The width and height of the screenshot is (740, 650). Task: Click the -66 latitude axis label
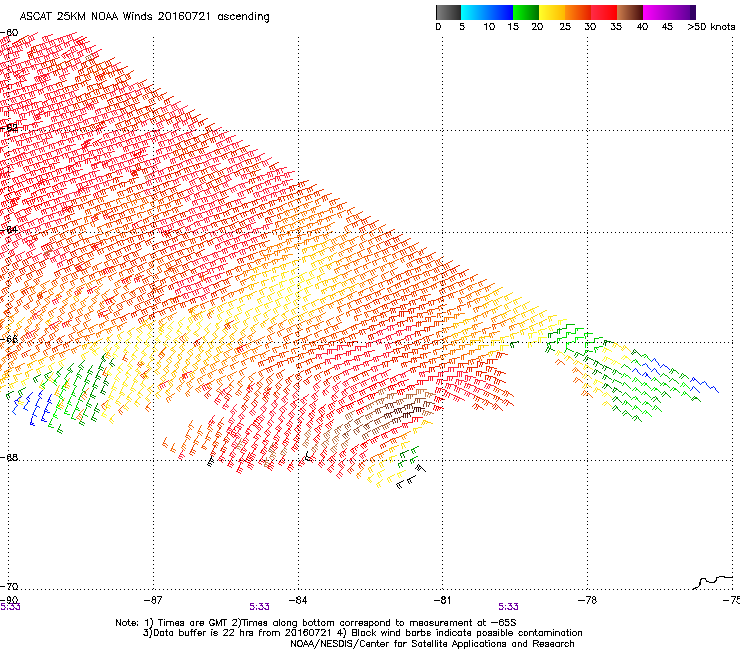pos(9,339)
